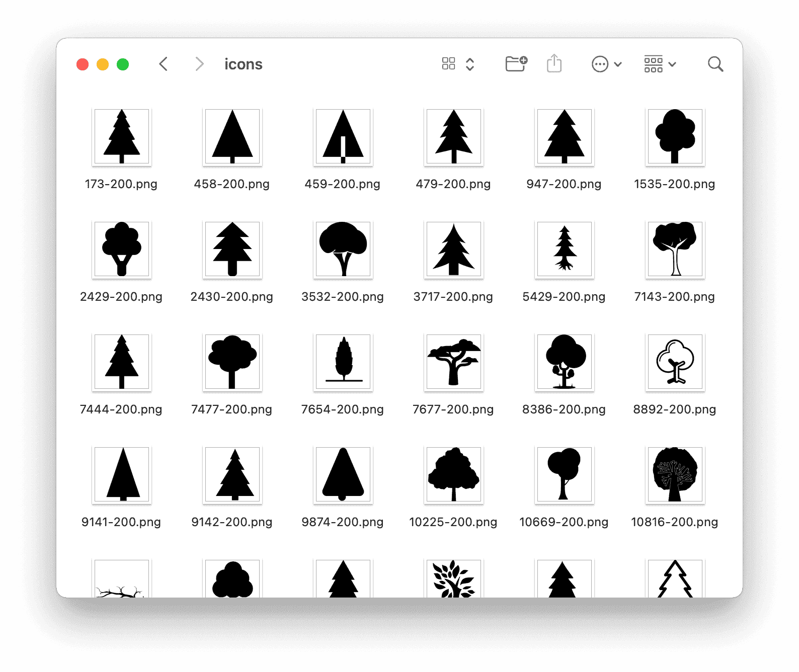
Task: Click the green zoom window button
Action: [123, 64]
